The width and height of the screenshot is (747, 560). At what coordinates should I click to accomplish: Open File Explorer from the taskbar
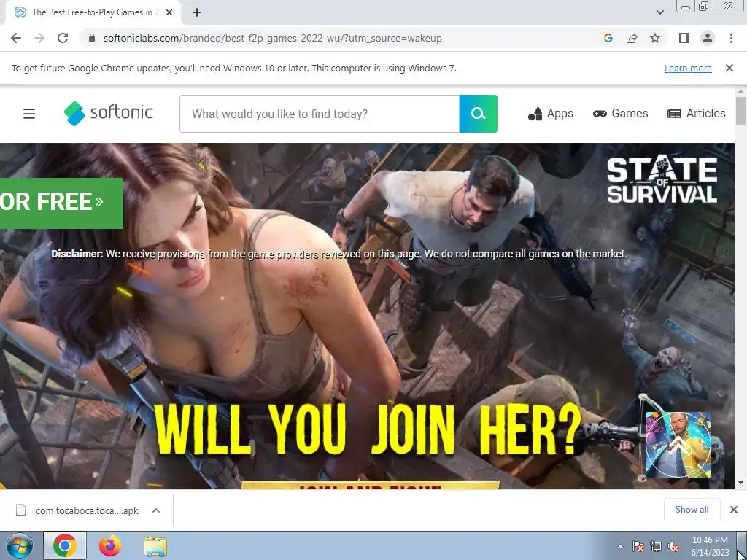pos(156,547)
